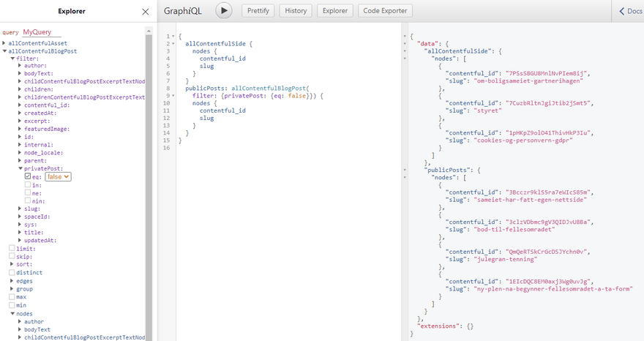Check the distinct argument checkbox
Image resolution: width=644 pixels, height=341 pixels.
12,273
